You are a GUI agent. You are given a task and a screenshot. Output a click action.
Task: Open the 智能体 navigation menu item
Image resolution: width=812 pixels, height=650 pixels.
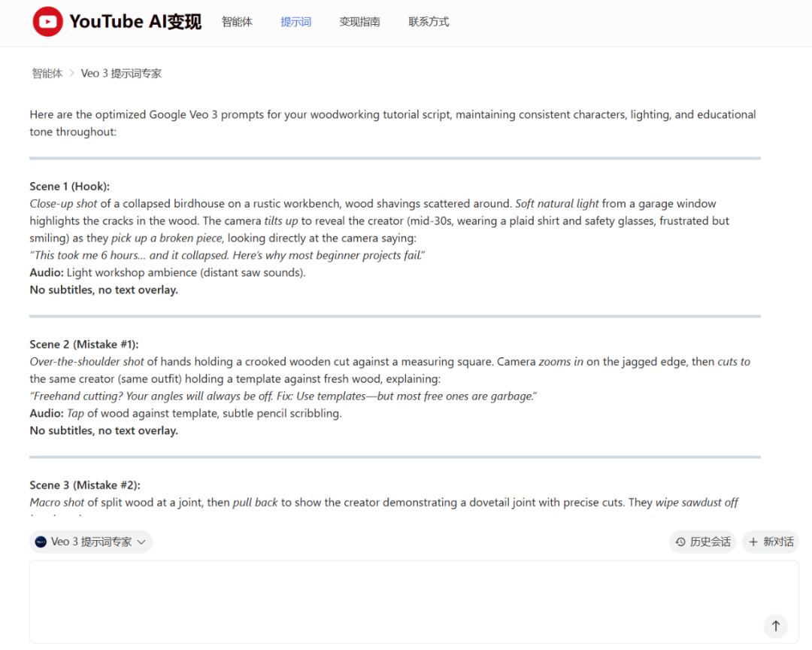237,22
